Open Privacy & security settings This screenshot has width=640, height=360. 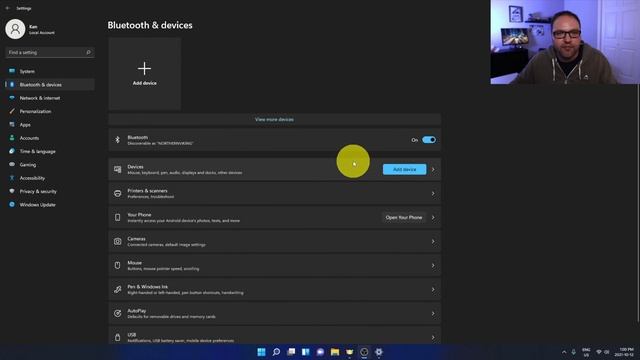(49, 191)
